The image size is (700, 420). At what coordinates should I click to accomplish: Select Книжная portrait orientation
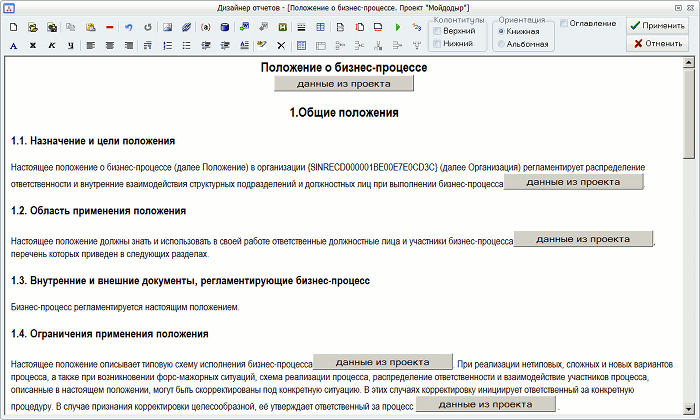click(x=501, y=31)
